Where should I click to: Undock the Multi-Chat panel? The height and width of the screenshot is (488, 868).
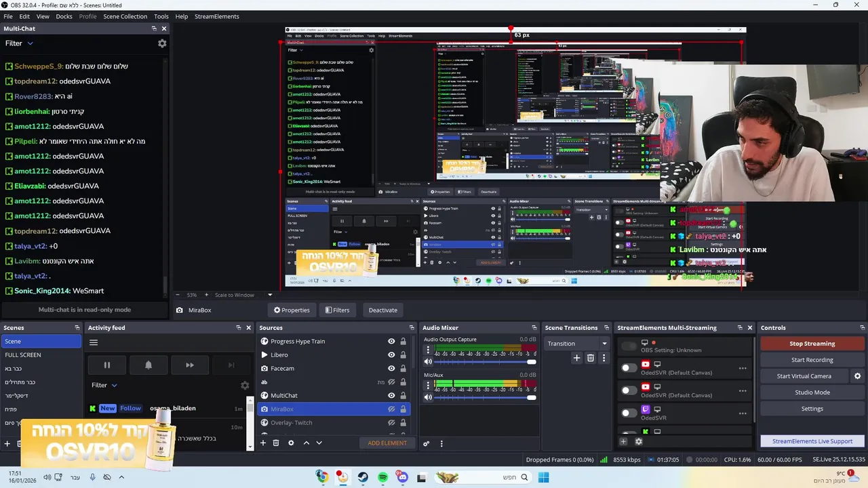coord(154,28)
